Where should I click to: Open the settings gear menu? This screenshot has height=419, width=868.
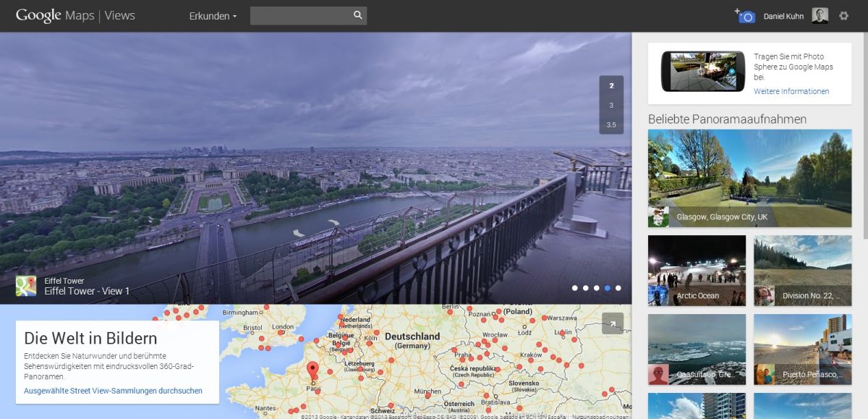[843, 16]
